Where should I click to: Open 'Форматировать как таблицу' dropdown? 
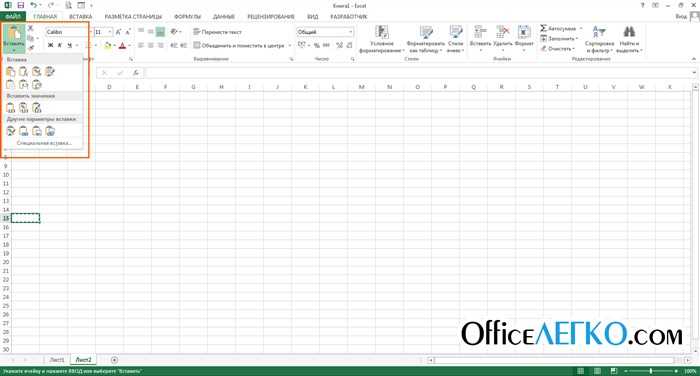point(425,40)
